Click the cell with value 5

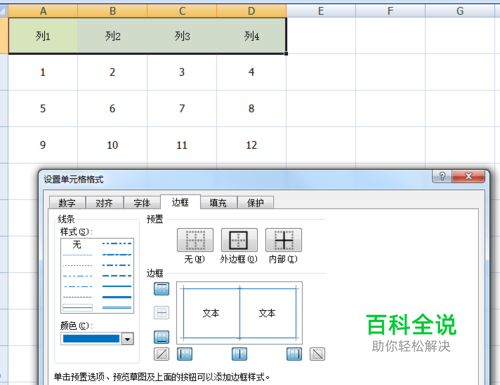point(43,108)
